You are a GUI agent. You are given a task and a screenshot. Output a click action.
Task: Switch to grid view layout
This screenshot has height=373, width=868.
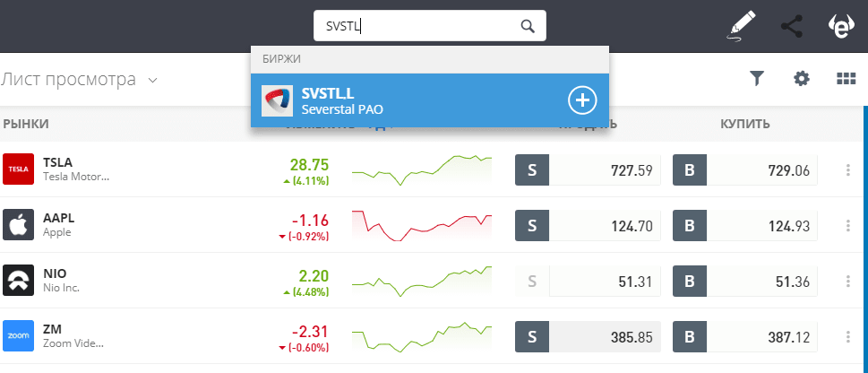tap(846, 79)
